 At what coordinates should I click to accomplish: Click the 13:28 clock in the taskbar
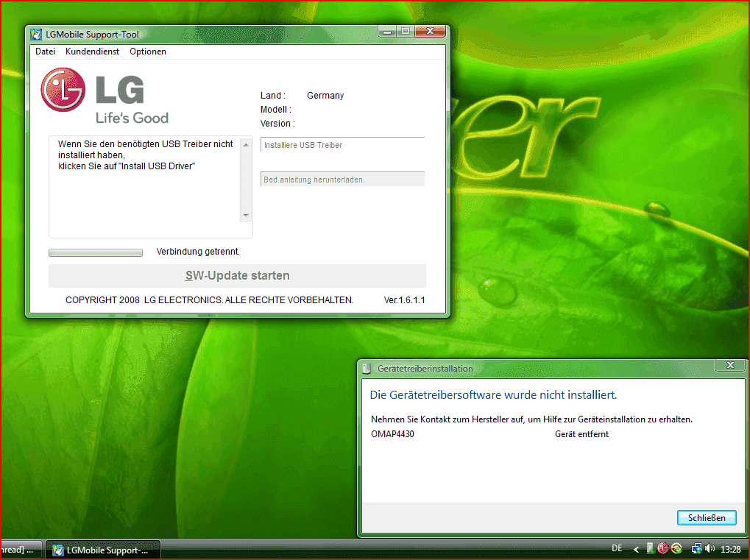[730, 550]
